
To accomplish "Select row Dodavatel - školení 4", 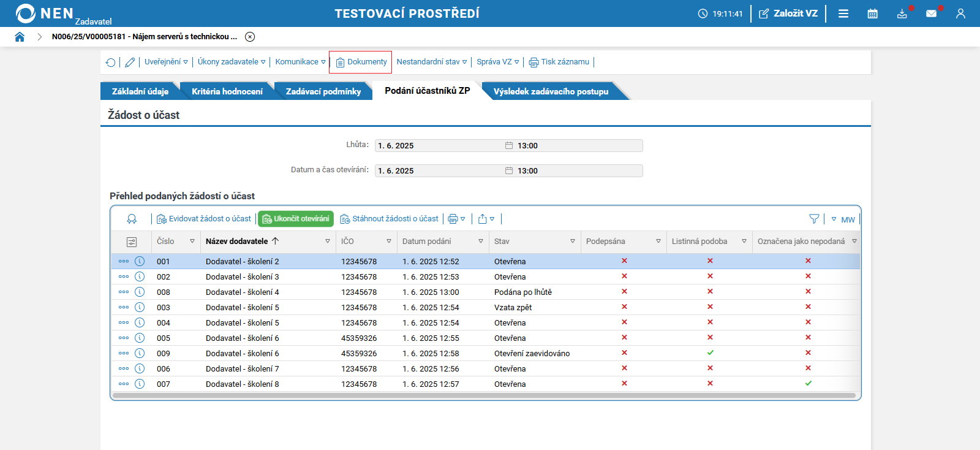I will (485, 292).
